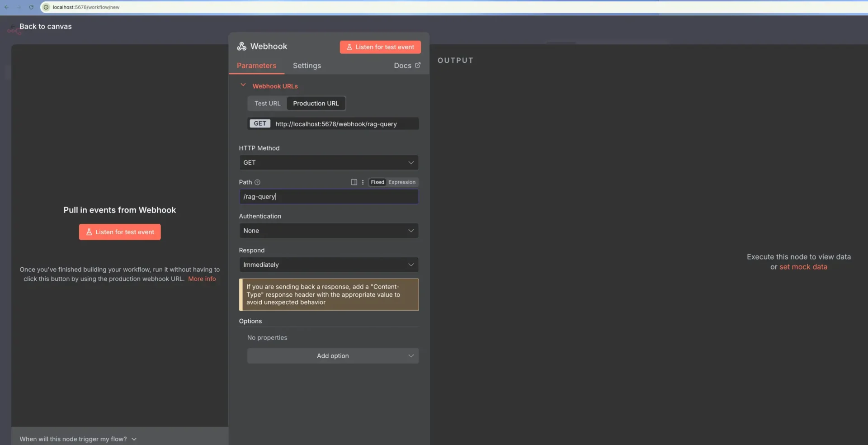Screen dimensions: 868x445
Task: Open the set mock data link
Action: [803, 267]
